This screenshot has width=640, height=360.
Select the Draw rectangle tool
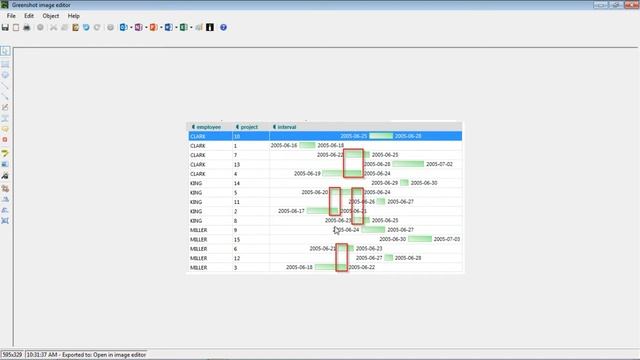point(5,64)
